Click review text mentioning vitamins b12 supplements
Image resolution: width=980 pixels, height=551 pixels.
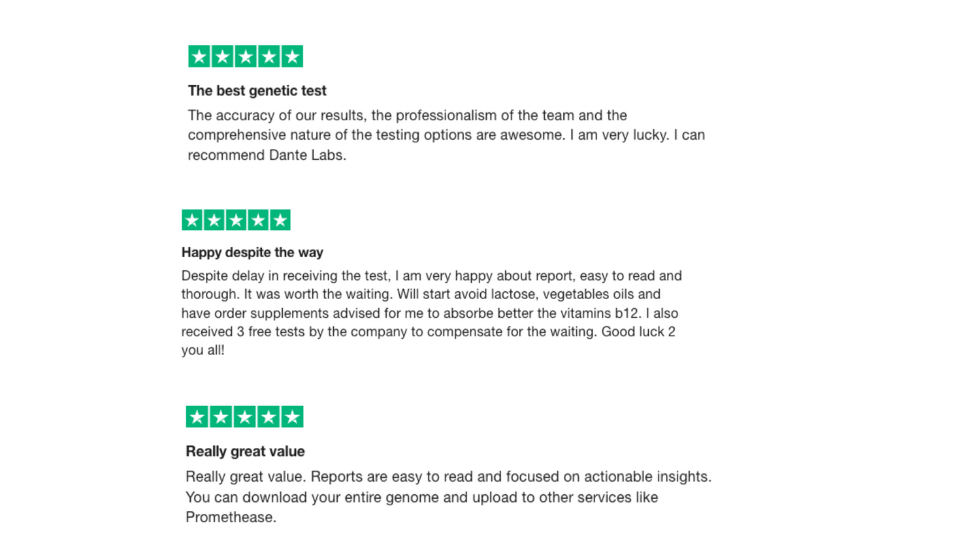click(432, 313)
